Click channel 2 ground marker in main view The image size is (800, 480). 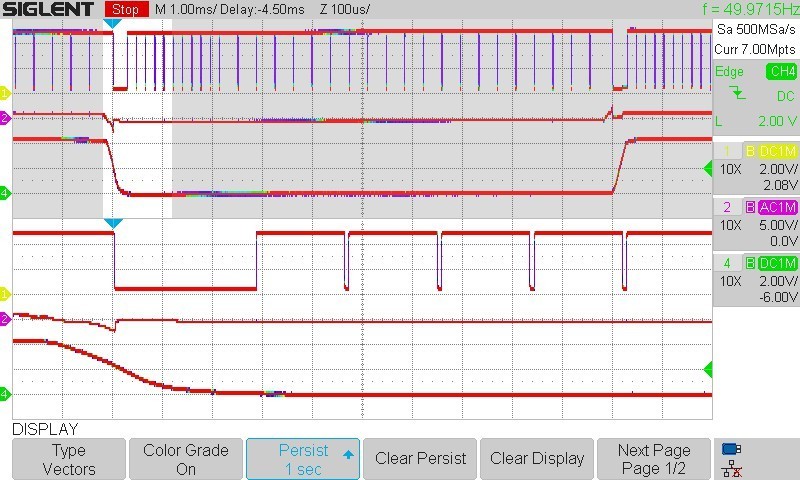(5, 118)
